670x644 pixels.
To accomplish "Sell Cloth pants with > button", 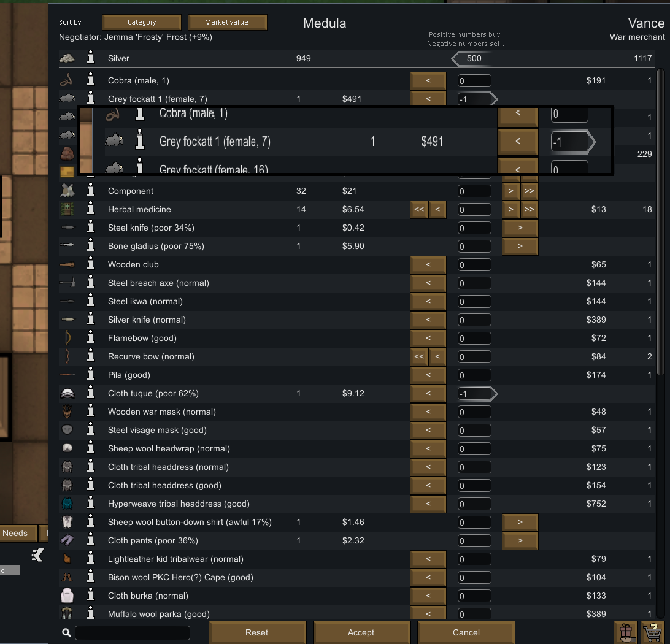I will (x=520, y=540).
